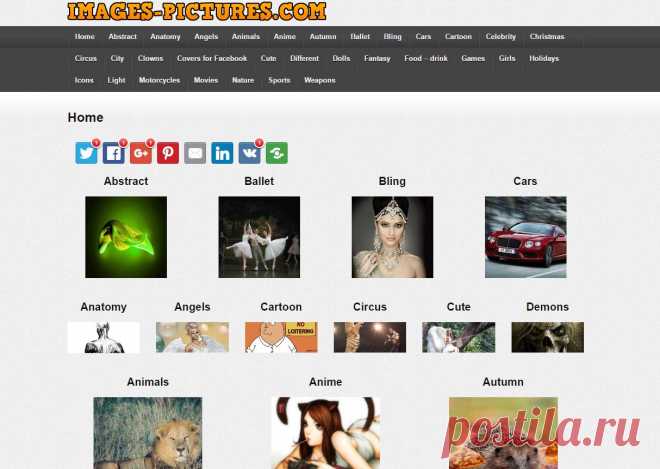Select Dolls from the menu
Viewport: 660px width, 469px height.
pyautogui.click(x=341, y=59)
